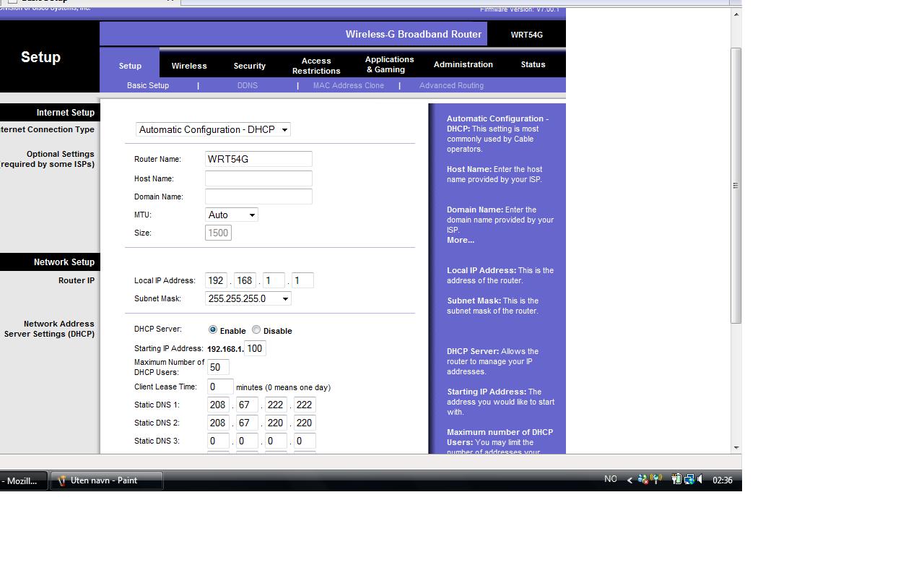This screenshot has height=578, width=924.
Task: Click Local IP Address third octet field
Action: [274, 280]
